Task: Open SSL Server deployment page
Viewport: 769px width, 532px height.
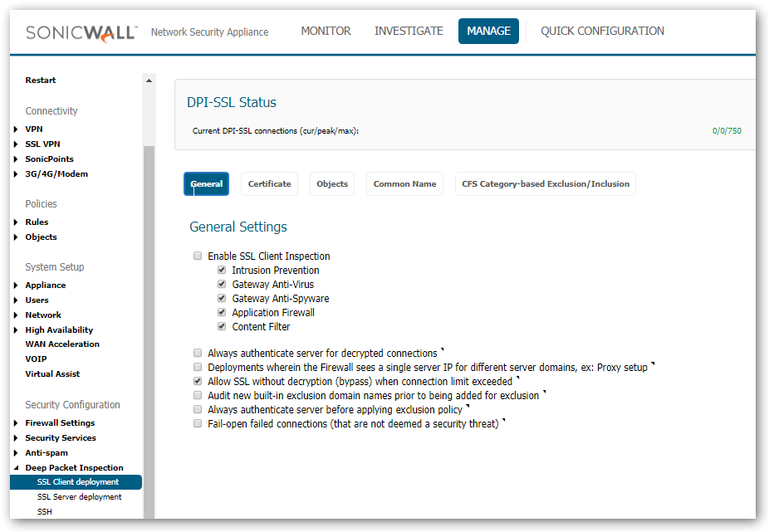Action: click(79, 497)
